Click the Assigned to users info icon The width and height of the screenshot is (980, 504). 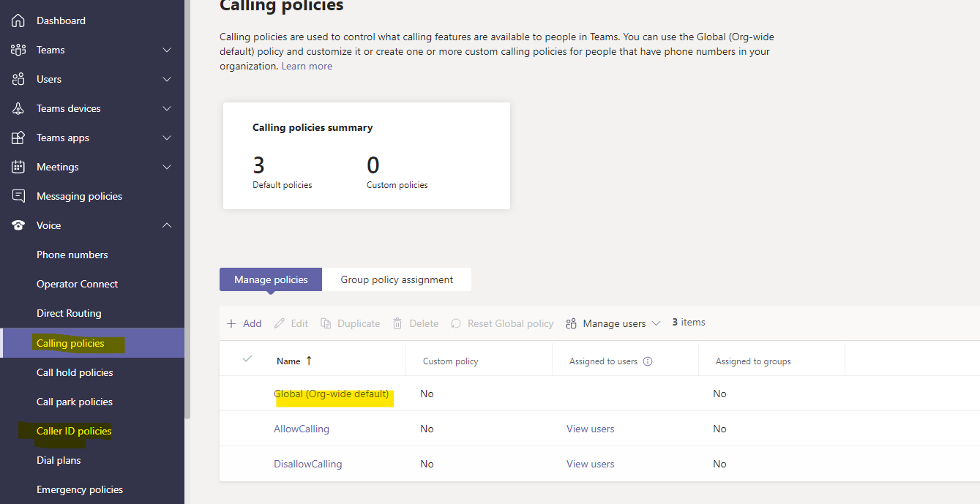tap(648, 361)
